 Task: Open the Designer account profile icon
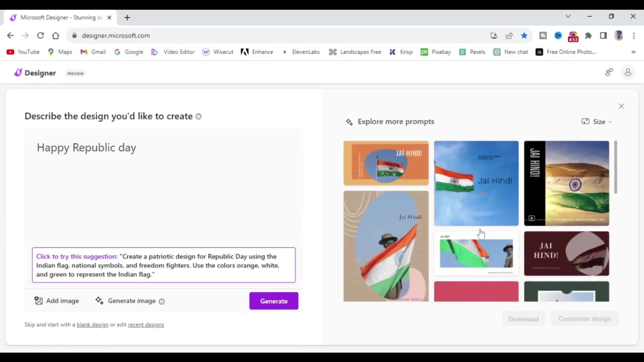coord(628,72)
